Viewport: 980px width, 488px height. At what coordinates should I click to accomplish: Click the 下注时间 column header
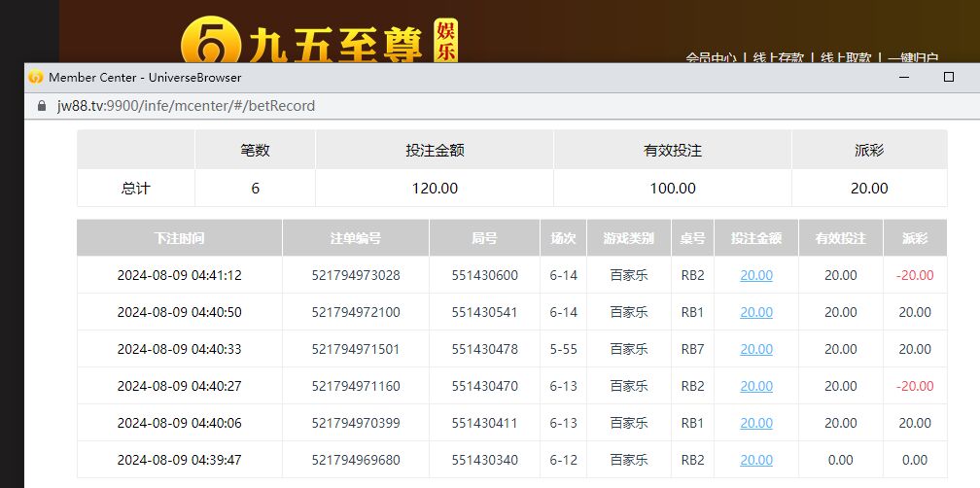[x=179, y=238]
